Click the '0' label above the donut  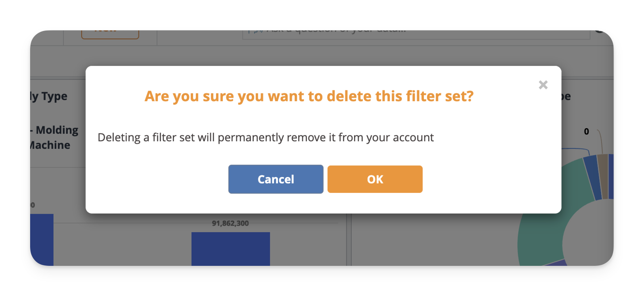point(586,132)
